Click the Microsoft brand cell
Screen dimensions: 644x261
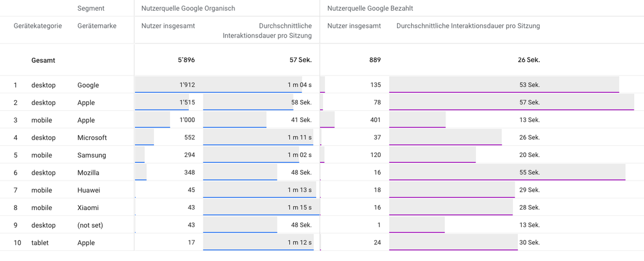(92, 138)
